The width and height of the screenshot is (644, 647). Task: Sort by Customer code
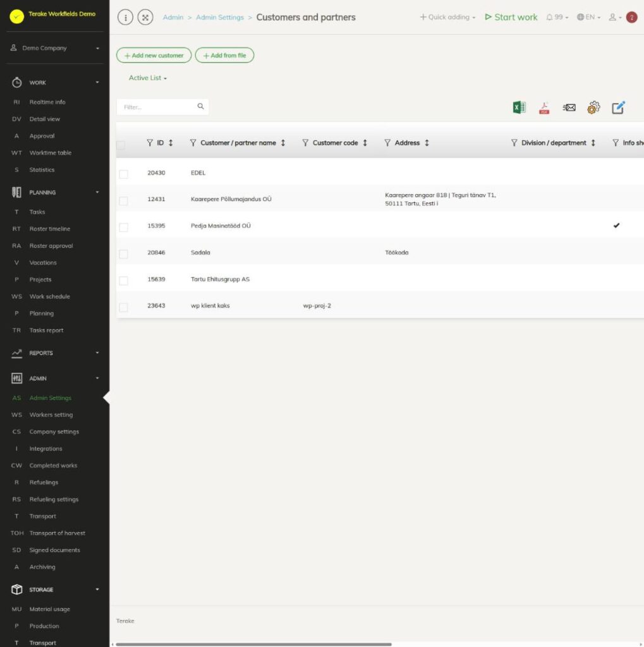tap(365, 143)
